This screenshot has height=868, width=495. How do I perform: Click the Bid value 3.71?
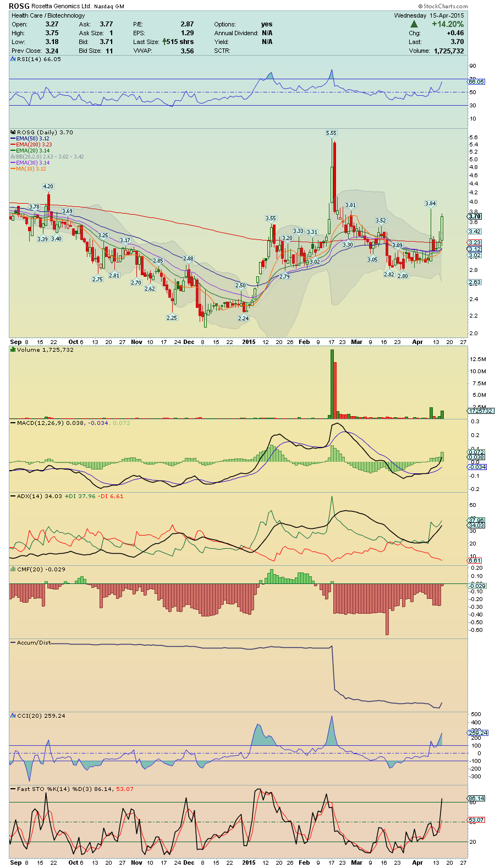(106, 42)
